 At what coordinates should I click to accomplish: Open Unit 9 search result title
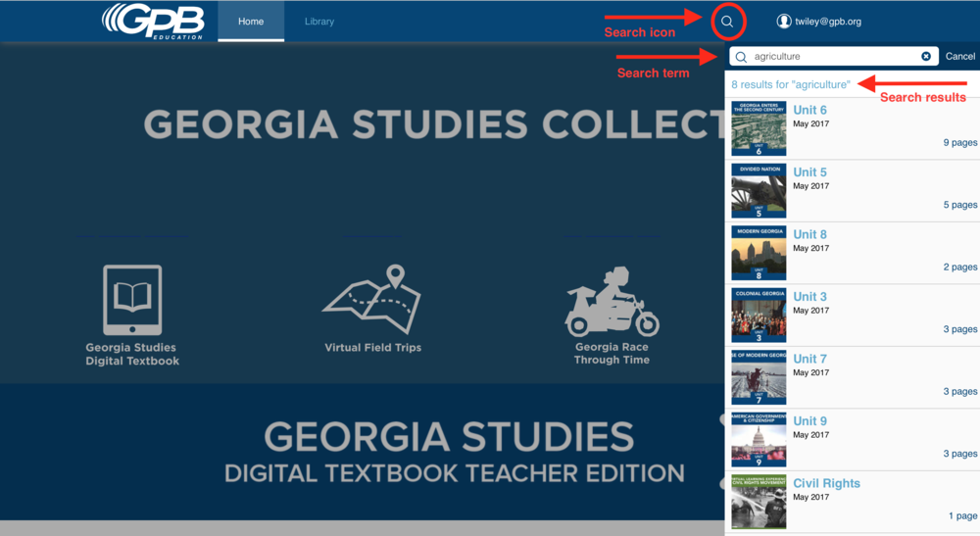pyautogui.click(x=810, y=421)
